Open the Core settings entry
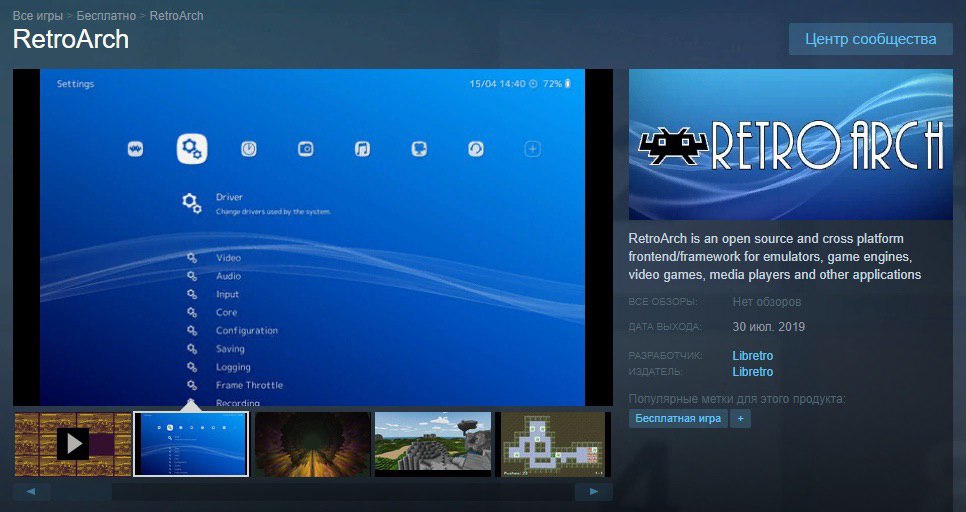This screenshot has width=966, height=512. (x=226, y=312)
